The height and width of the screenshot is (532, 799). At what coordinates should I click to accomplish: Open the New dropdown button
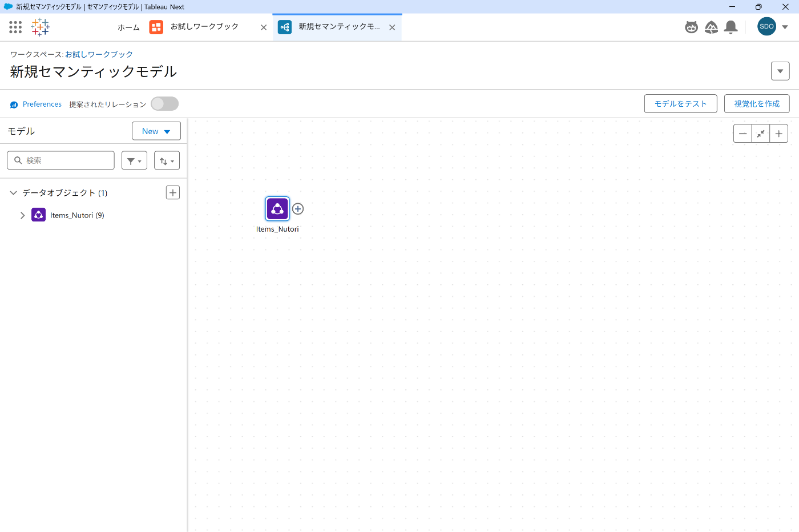click(x=156, y=131)
